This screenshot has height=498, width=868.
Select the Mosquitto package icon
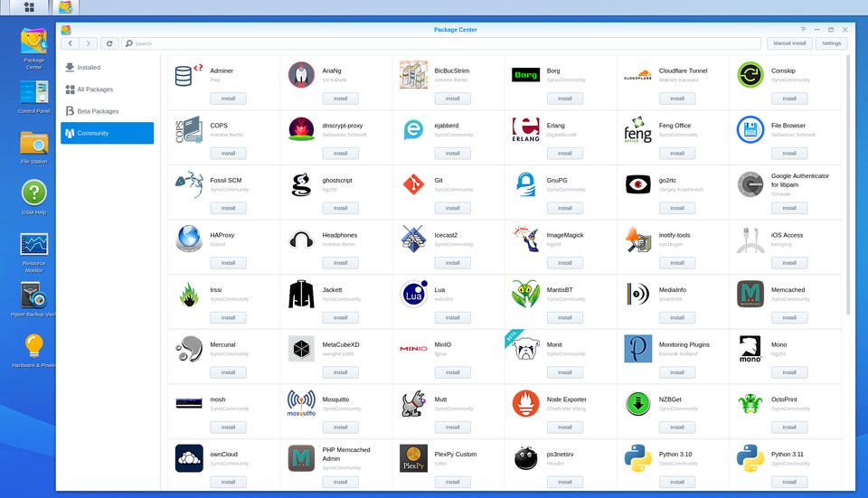click(301, 403)
